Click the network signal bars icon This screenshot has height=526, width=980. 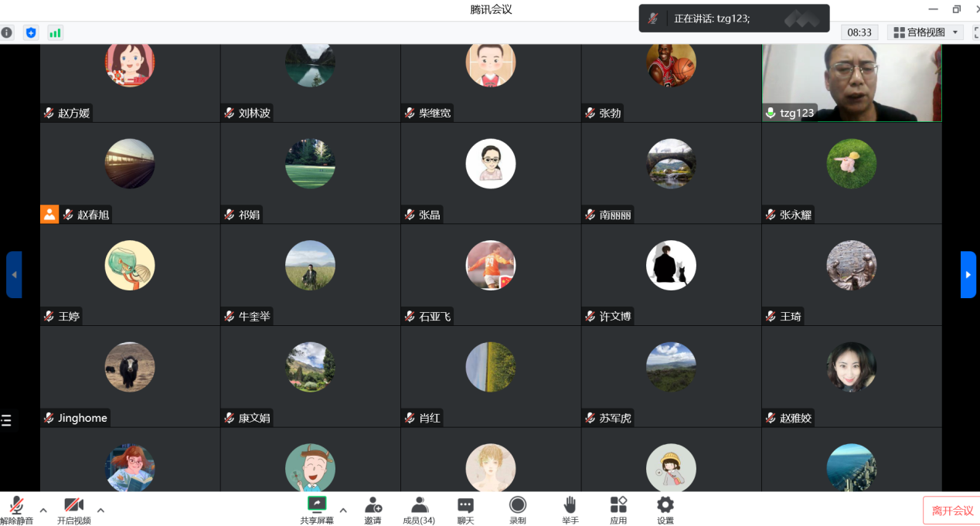pos(55,32)
